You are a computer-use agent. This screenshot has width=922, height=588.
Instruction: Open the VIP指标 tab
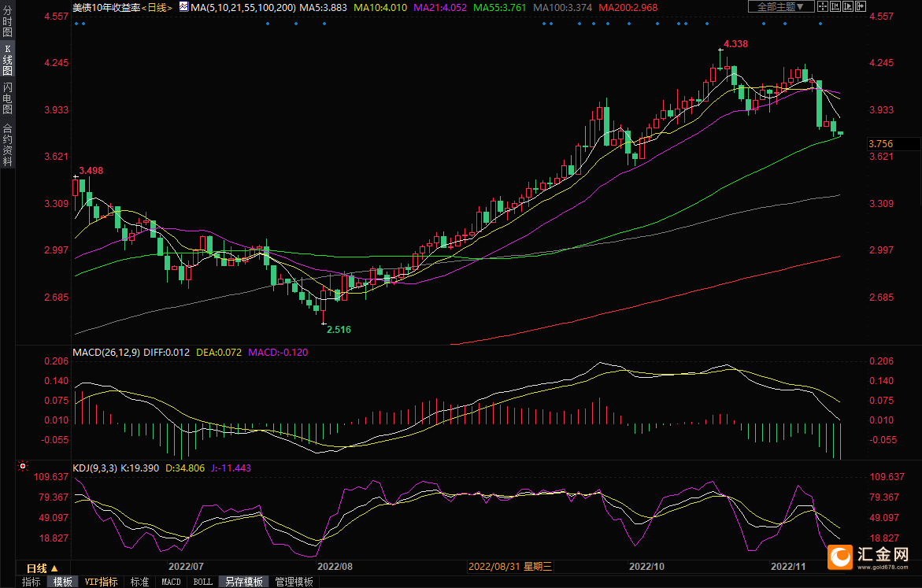tap(101, 582)
